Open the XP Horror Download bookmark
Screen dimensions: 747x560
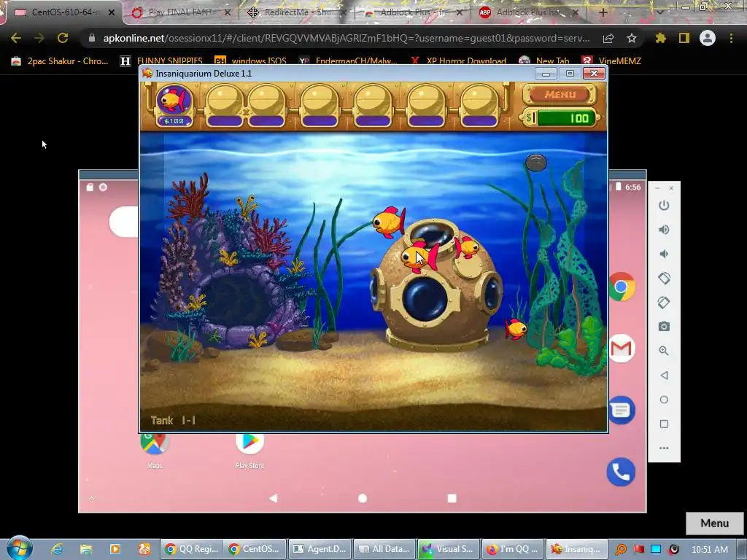coord(458,61)
